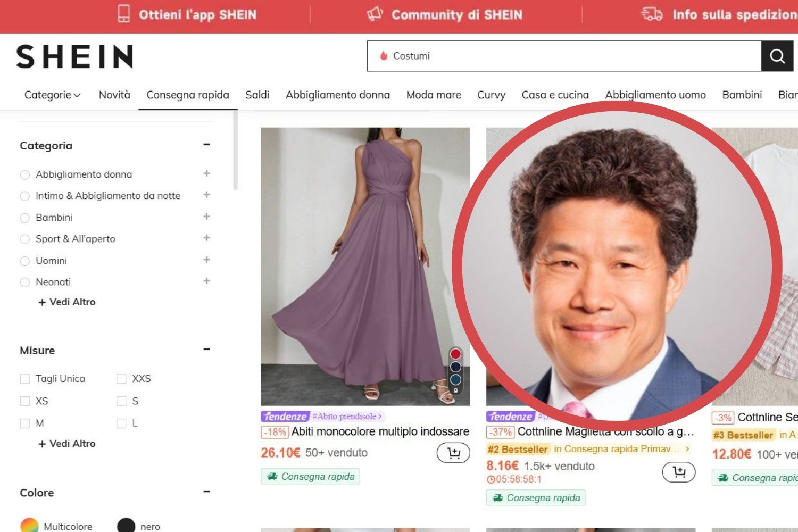The width and height of the screenshot is (798, 532).
Task: Check the L size checkbox
Action: coord(121,423)
